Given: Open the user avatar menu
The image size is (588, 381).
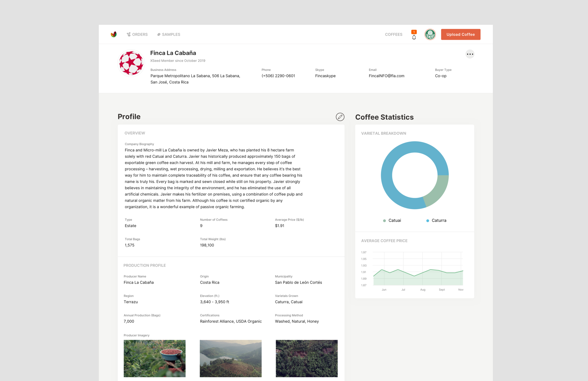Looking at the screenshot, I should coord(430,34).
